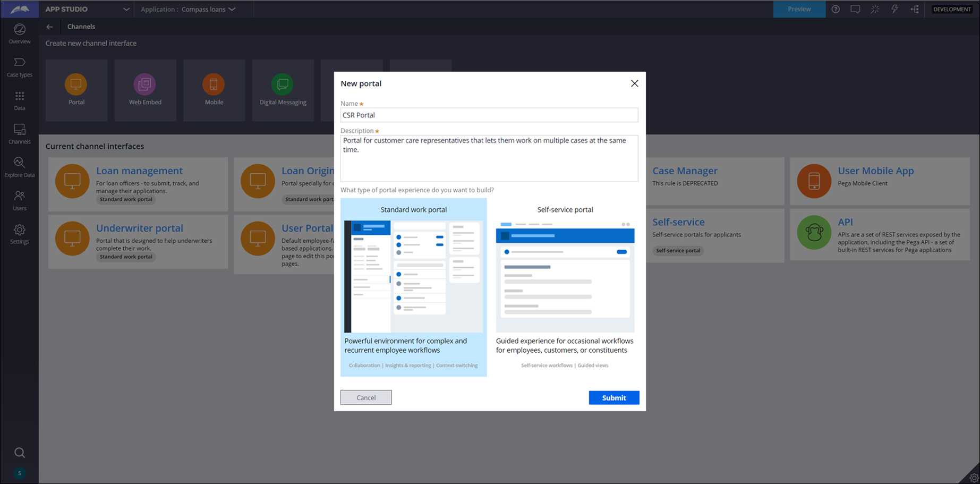Open the API channel link
This screenshot has height=484, width=980.
(845, 222)
